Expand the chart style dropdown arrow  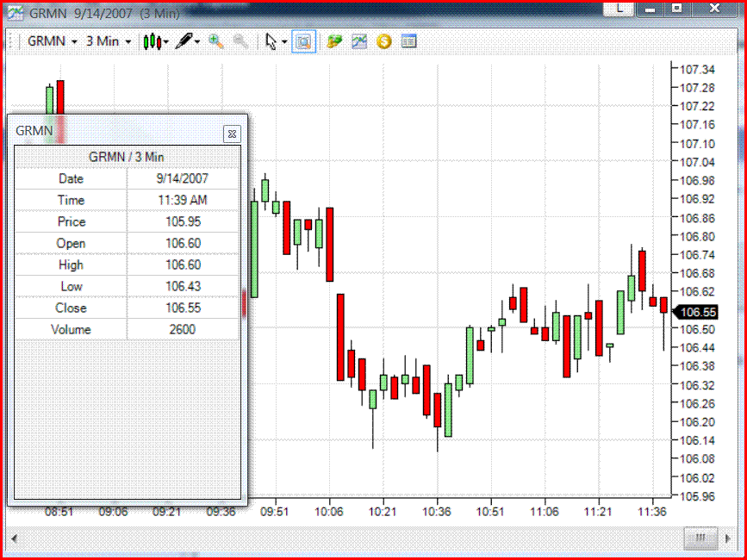166,42
